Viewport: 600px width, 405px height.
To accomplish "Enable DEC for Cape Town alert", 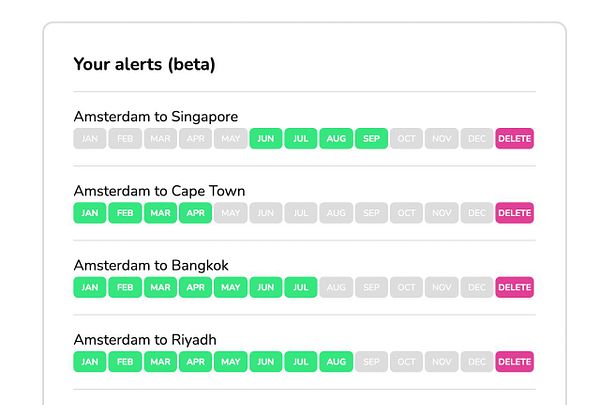I will click(476, 213).
